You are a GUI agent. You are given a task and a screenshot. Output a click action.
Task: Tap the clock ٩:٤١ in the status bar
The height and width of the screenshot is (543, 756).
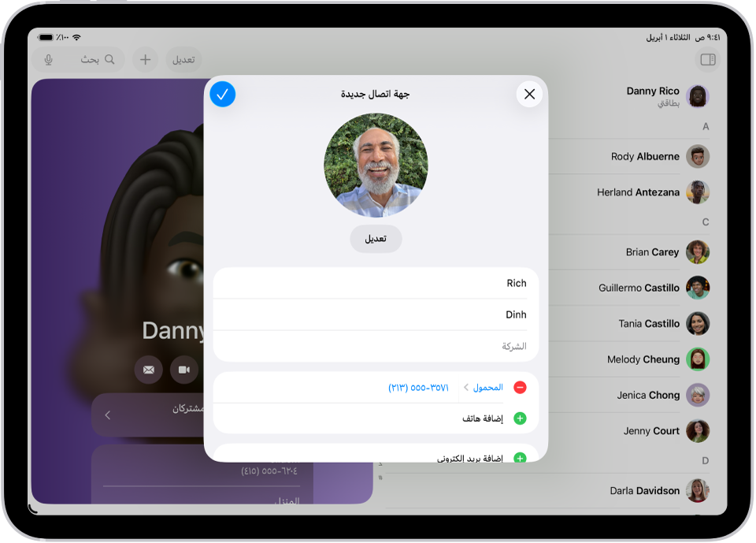(x=713, y=37)
